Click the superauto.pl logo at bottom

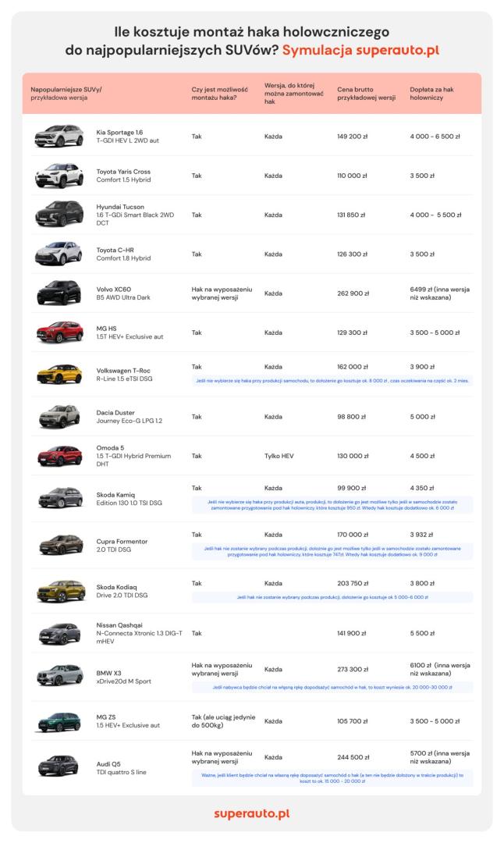pos(251,813)
